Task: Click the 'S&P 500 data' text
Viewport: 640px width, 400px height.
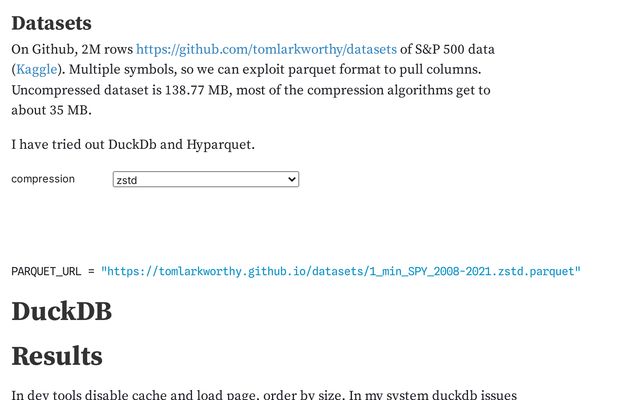Action: pyautogui.click(x=455, y=49)
